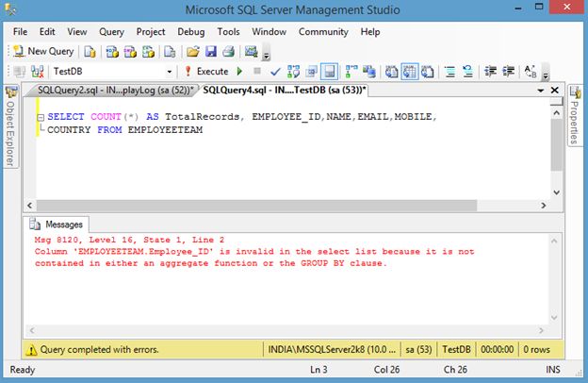588x383 pixels.
Task: Toggle IntelliSense Enabled button
Action: (329, 72)
